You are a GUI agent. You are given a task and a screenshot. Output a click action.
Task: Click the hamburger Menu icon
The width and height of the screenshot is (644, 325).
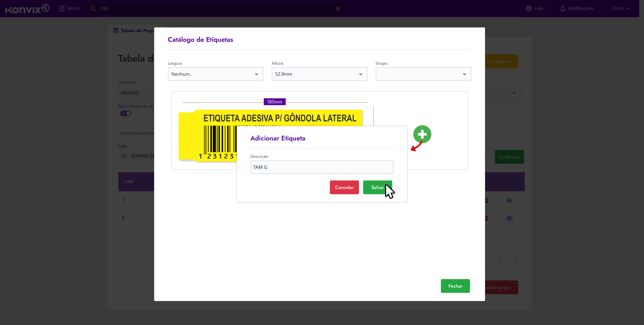pyautogui.click(x=61, y=9)
